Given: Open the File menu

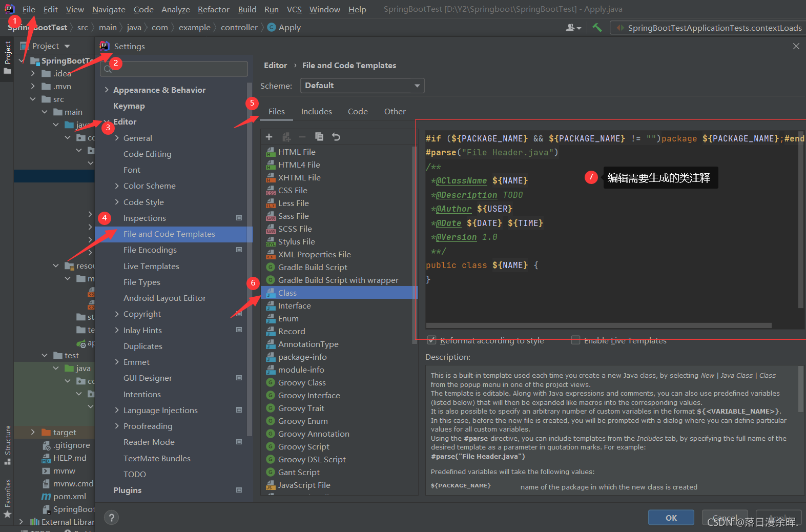Looking at the screenshot, I should [29, 9].
